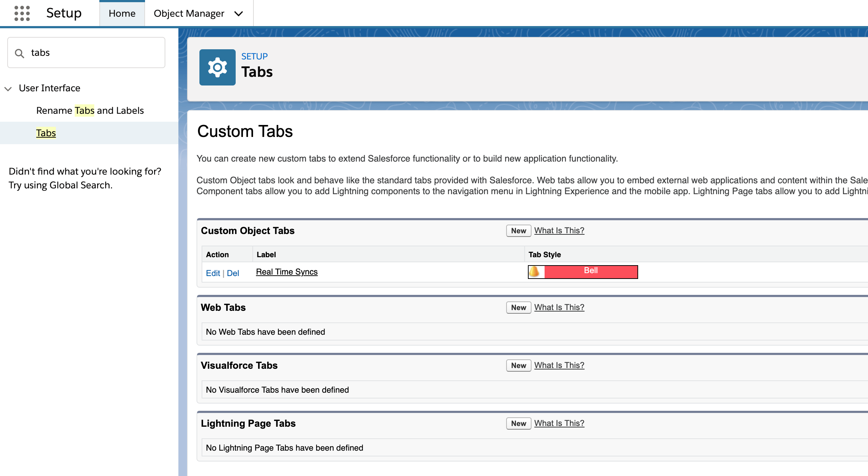Click the Bell tab style icon
Viewport: 868px width, 476px height.
[534, 272]
